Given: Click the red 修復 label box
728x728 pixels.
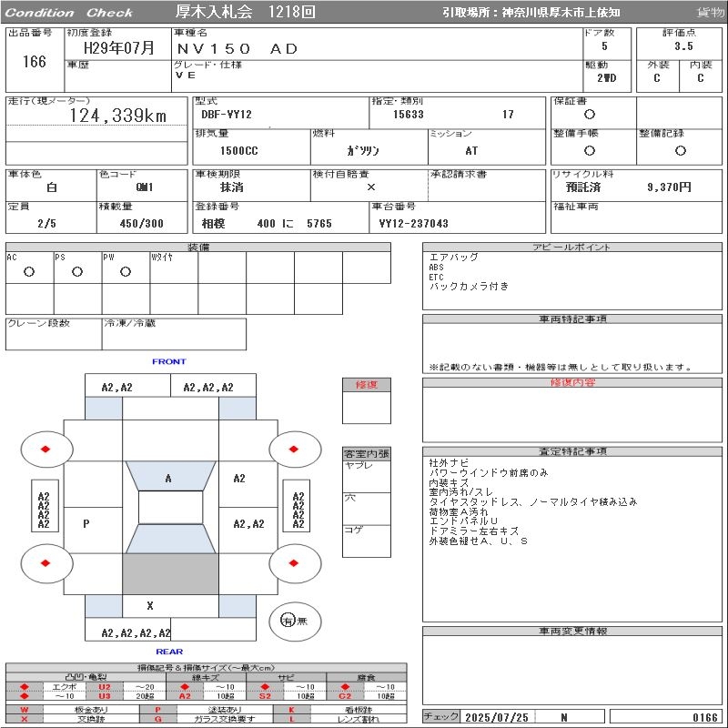Looking at the screenshot, I should tap(366, 385).
